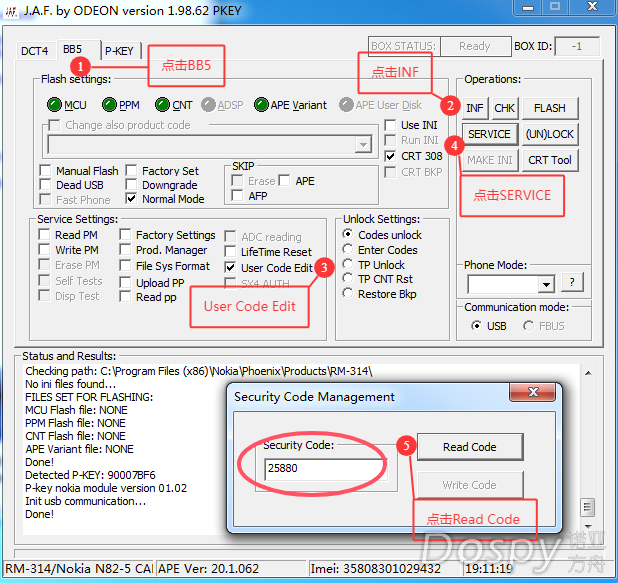Click the Imei status bar entry

point(385,569)
